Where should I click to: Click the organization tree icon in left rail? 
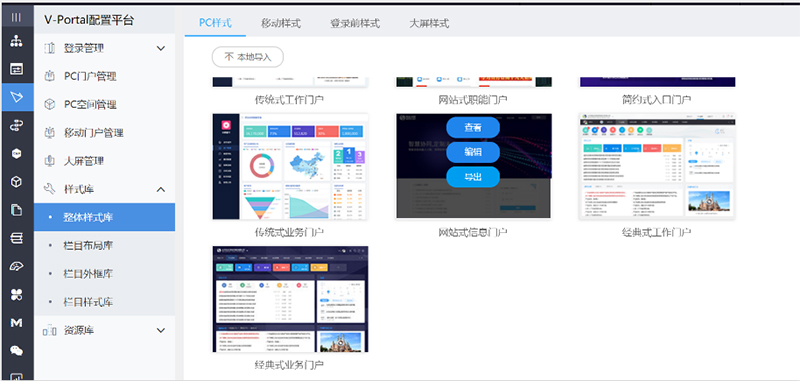16,42
